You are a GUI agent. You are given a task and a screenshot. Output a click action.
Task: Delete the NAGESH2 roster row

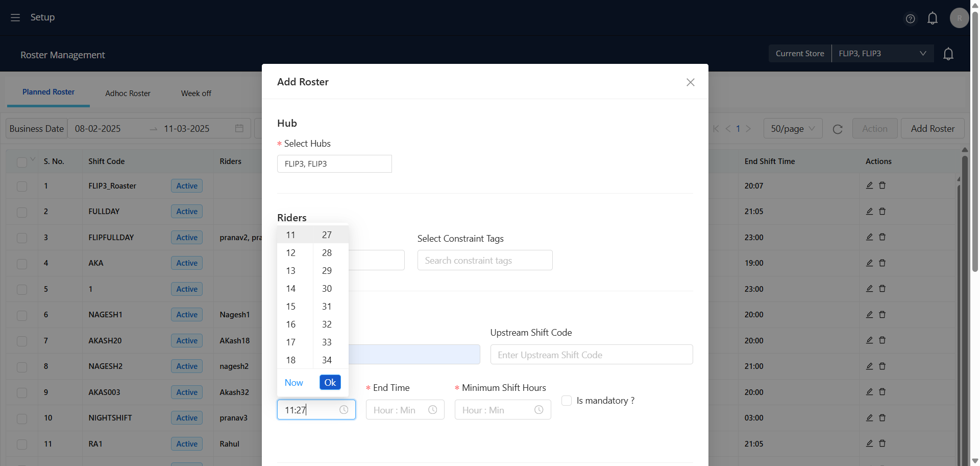tap(882, 366)
